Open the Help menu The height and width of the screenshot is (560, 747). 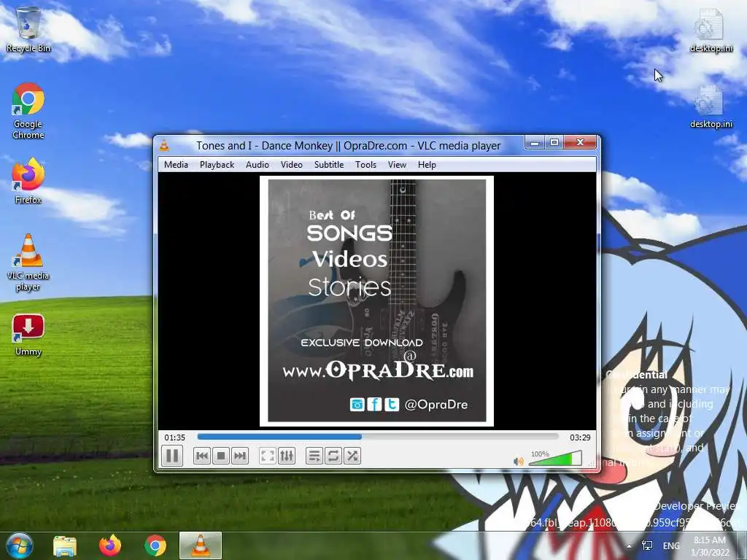pos(427,165)
